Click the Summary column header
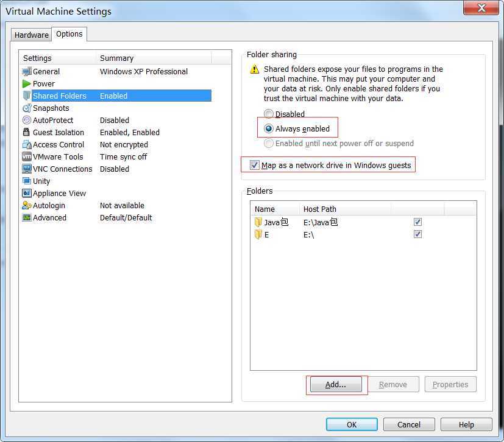The image size is (504, 442). pyautogui.click(x=154, y=58)
